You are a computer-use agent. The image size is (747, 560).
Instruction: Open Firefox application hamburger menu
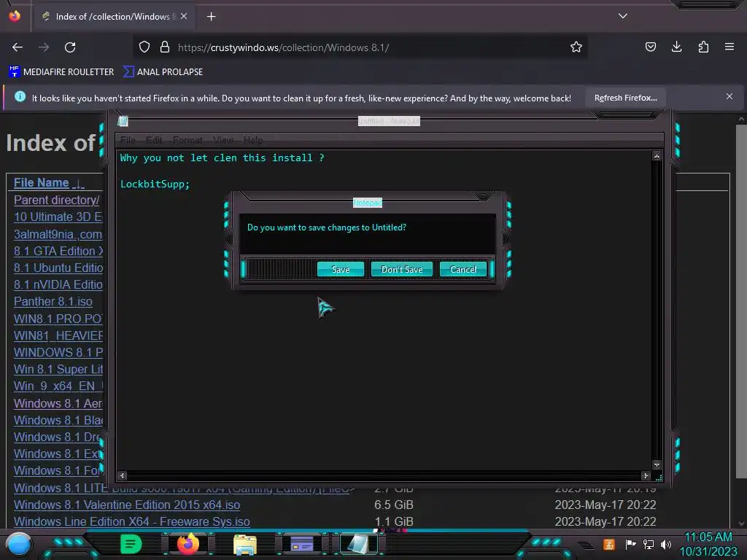point(729,47)
